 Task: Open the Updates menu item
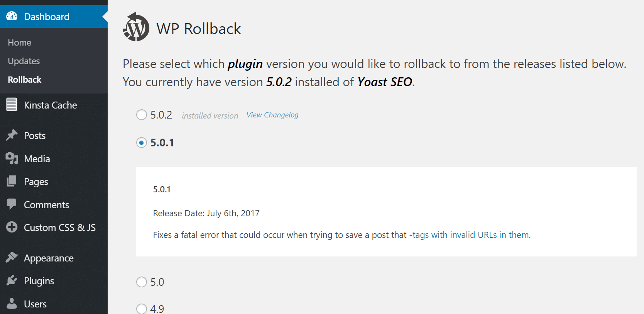tap(24, 61)
